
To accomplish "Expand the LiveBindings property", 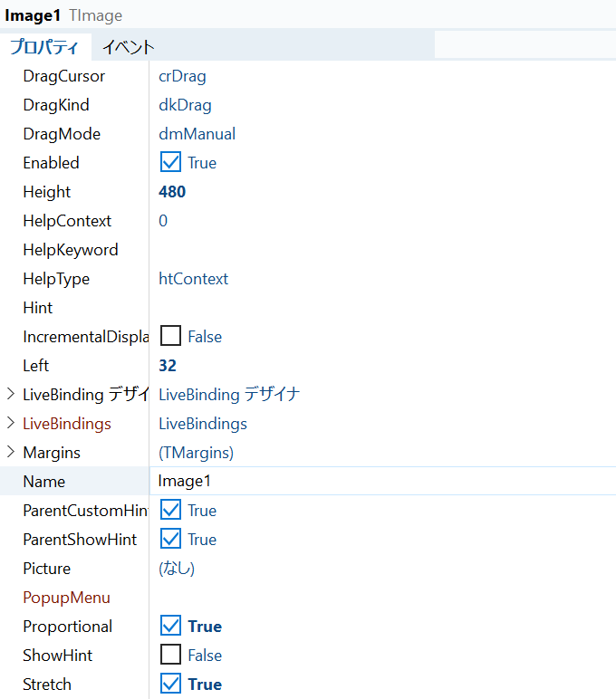I will click(10, 424).
